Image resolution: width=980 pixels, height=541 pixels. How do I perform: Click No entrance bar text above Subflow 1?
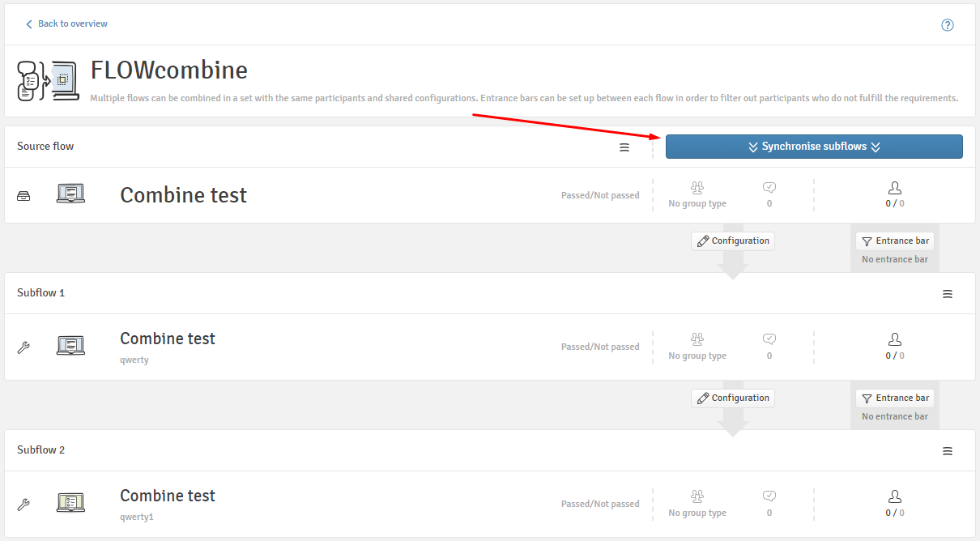[x=895, y=260]
